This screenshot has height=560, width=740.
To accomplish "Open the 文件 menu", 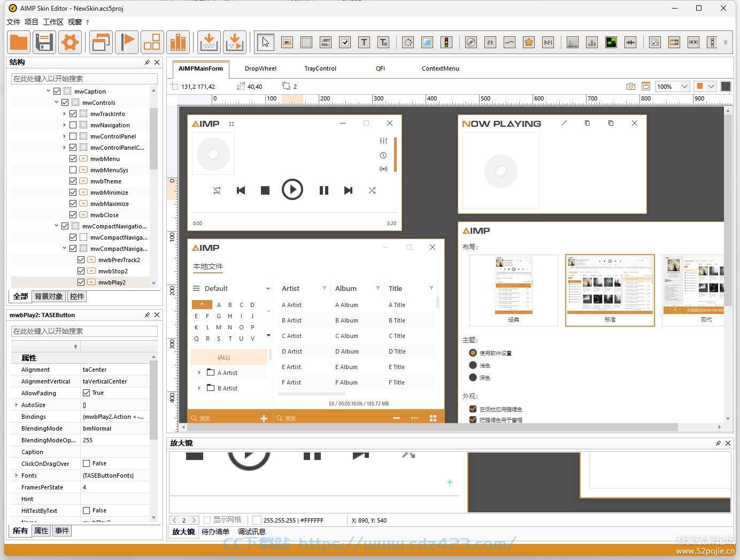I will [x=13, y=22].
